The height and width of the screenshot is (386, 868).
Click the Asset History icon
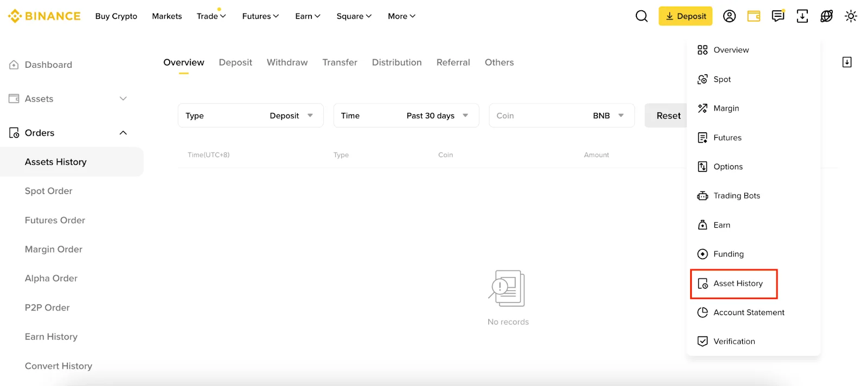703,284
